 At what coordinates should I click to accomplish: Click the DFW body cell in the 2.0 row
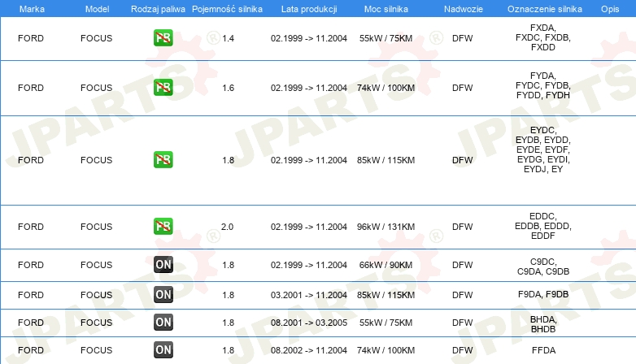(463, 227)
